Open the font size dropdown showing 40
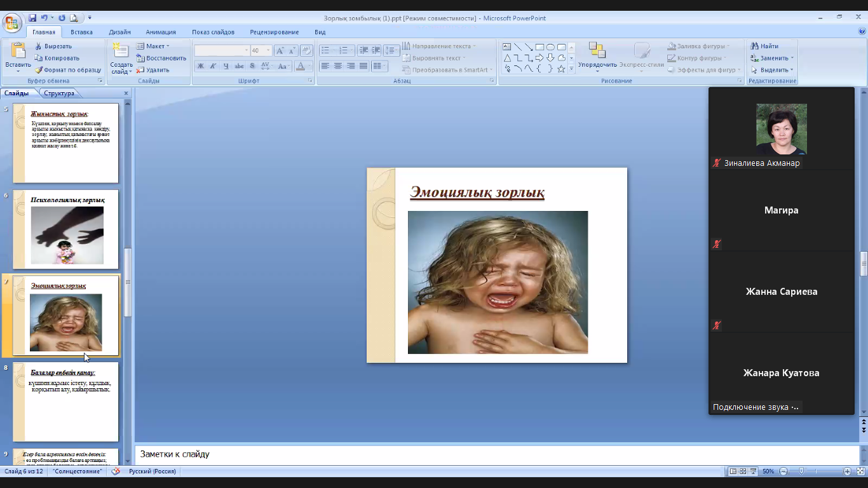The width and height of the screenshot is (868, 488). click(268, 50)
